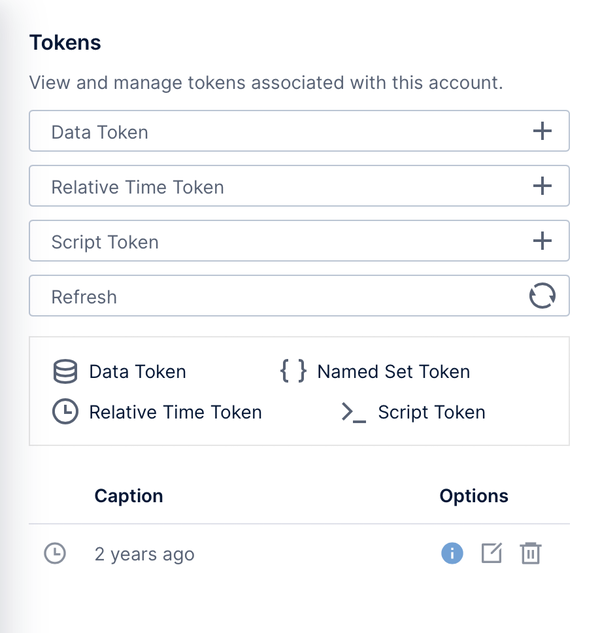Click the Options column header

(474, 496)
